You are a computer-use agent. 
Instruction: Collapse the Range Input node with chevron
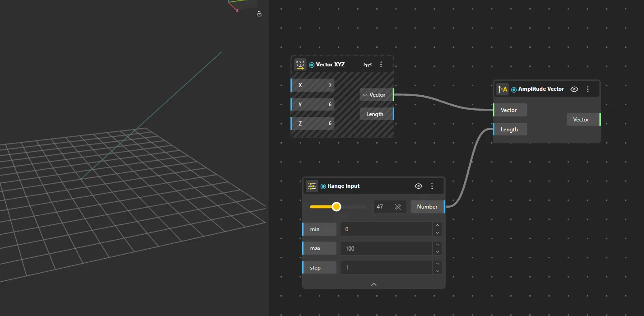(x=373, y=284)
